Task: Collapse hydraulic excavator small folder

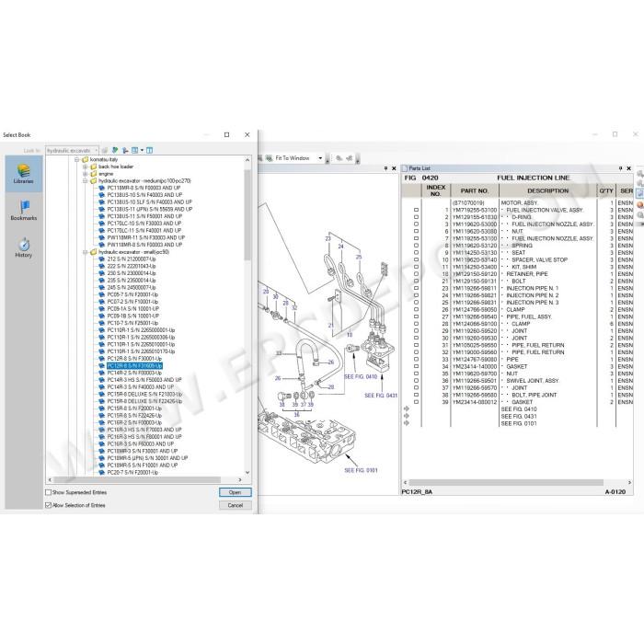Action: (x=85, y=252)
